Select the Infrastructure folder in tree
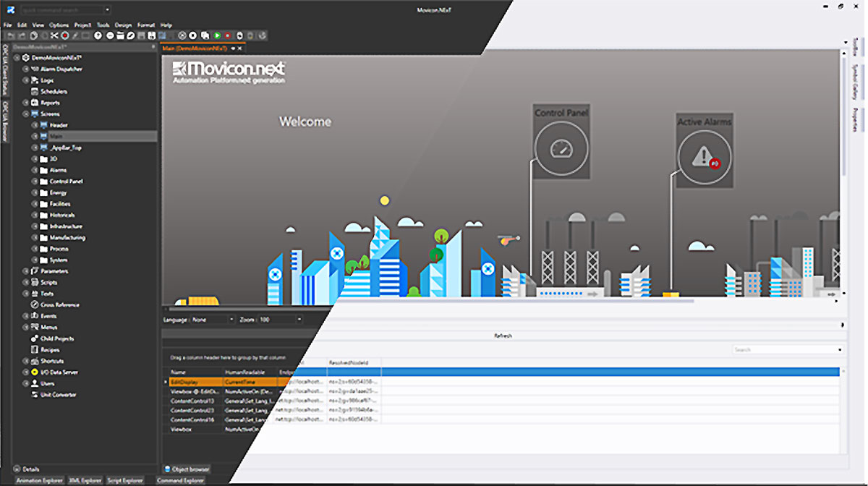This screenshot has height=486, width=868. pyautogui.click(x=67, y=226)
